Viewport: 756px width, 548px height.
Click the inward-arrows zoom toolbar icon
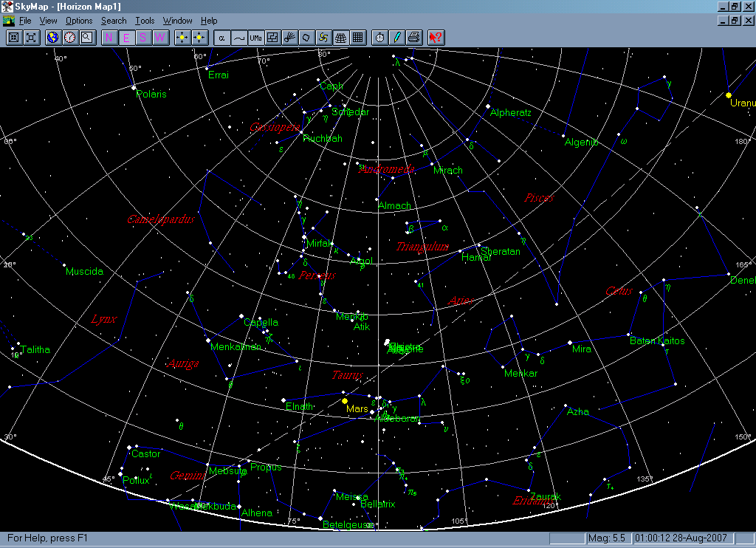13,38
